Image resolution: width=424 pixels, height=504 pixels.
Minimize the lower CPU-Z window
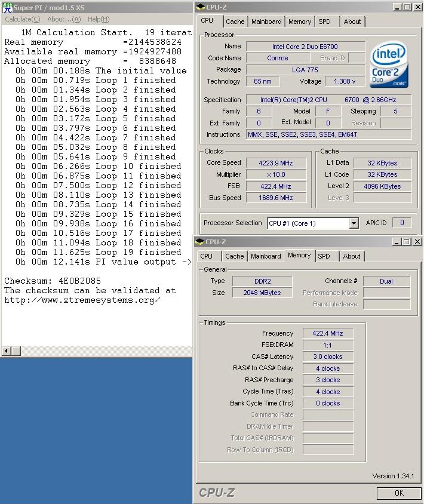[397, 242]
